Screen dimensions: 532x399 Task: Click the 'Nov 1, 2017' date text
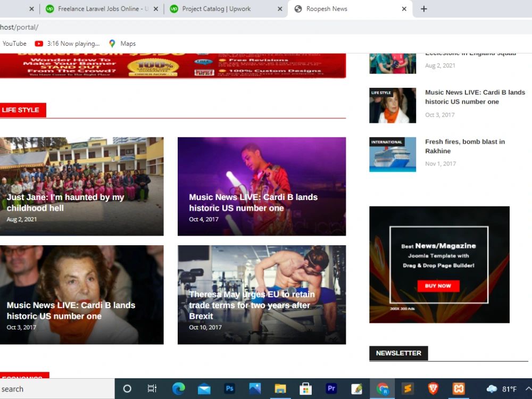[x=440, y=163]
